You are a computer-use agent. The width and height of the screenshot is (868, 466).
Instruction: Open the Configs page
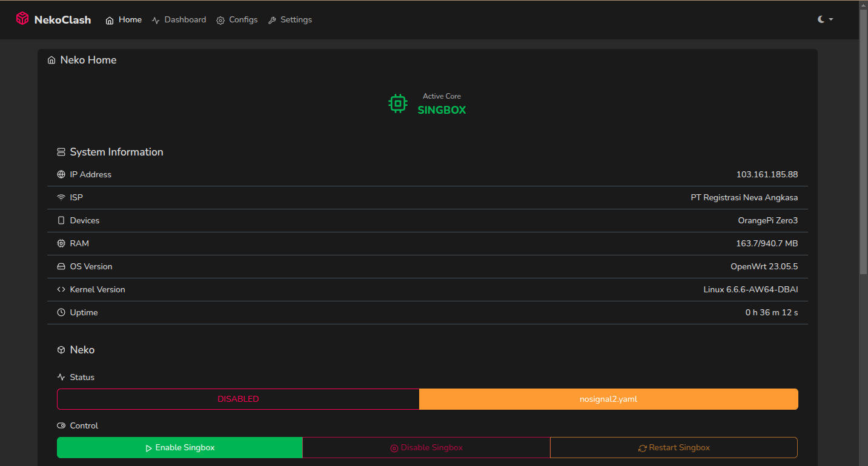(237, 20)
